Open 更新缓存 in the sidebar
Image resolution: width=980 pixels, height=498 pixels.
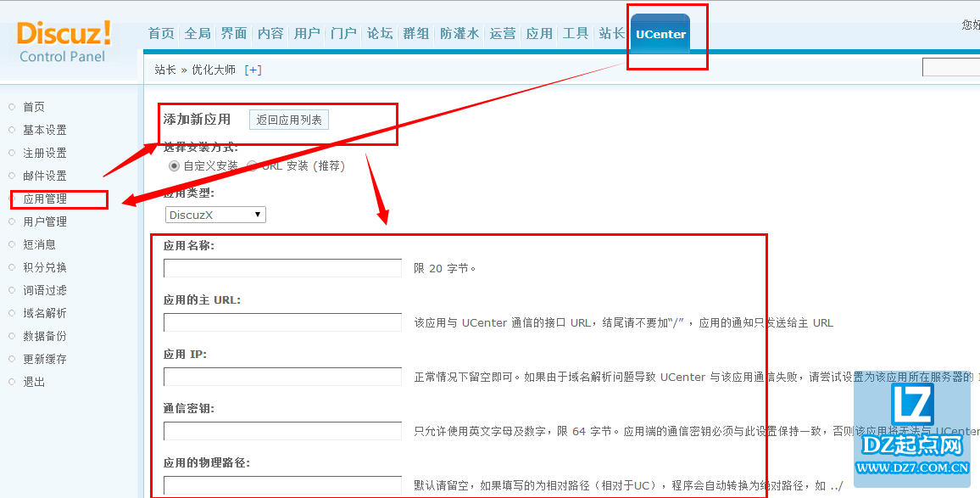pos(44,359)
